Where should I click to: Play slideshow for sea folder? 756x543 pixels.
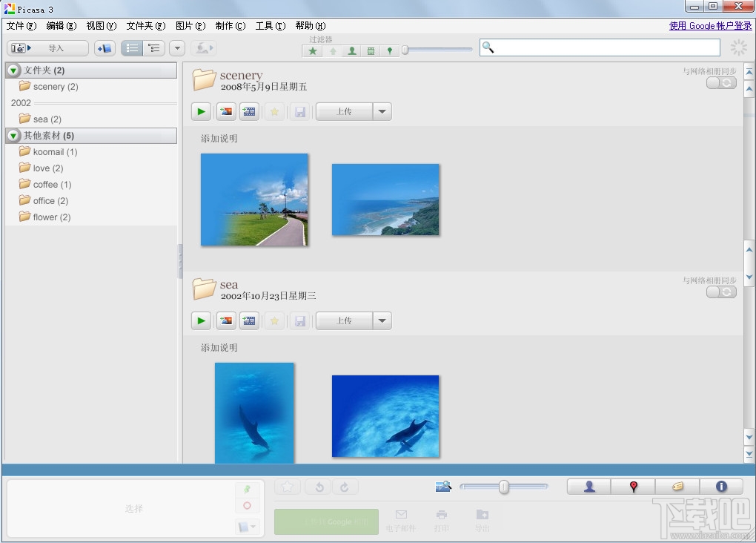[x=201, y=320]
